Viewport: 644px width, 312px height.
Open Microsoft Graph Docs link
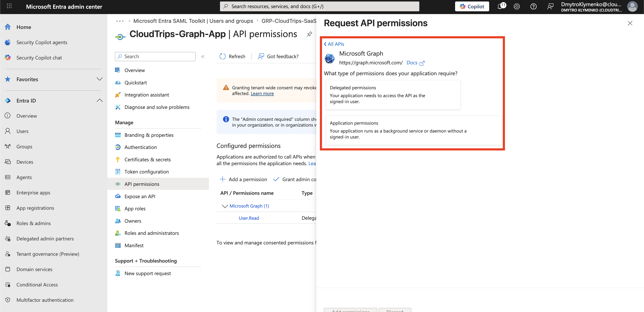pos(415,63)
